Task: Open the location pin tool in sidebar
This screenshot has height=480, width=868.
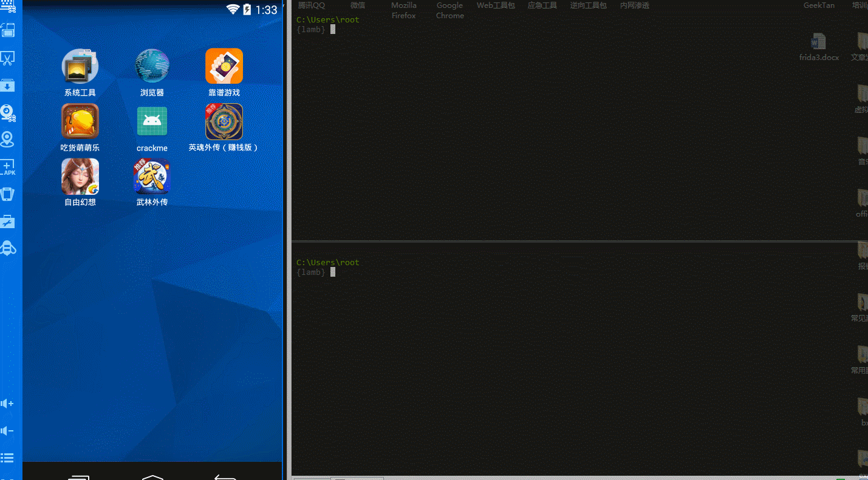Action: (x=8, y=140)
